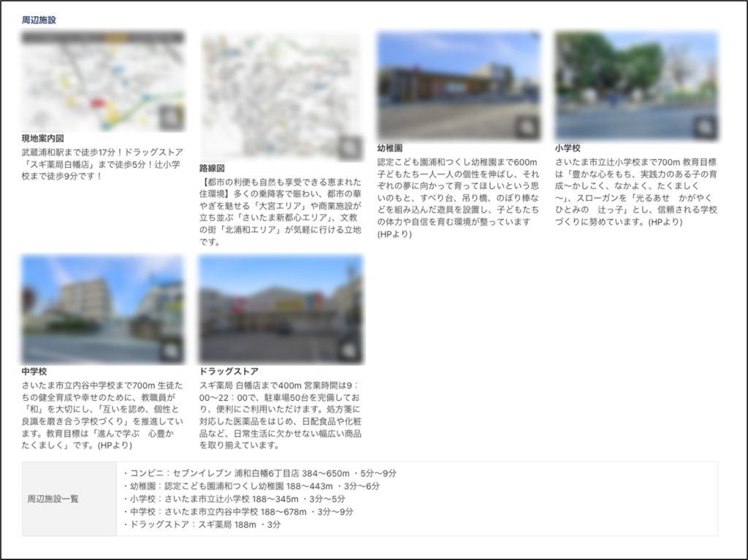748x560 pixels.
Task: Click the 中学校：さいたま市立内谷中学校 list entry
Action: pyautogui.click(x=243, y=512)
